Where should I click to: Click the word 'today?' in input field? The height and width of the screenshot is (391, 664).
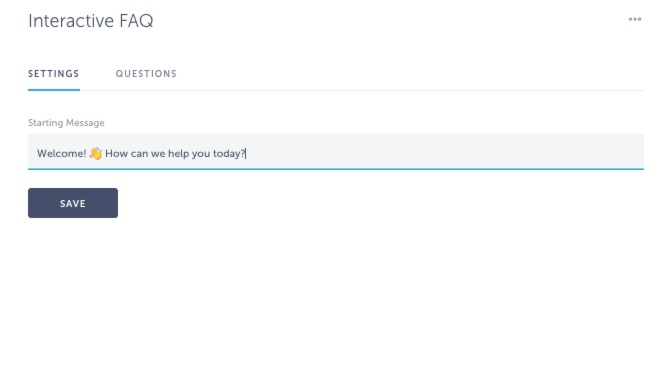pyautogui.click(x=229, y=153)
